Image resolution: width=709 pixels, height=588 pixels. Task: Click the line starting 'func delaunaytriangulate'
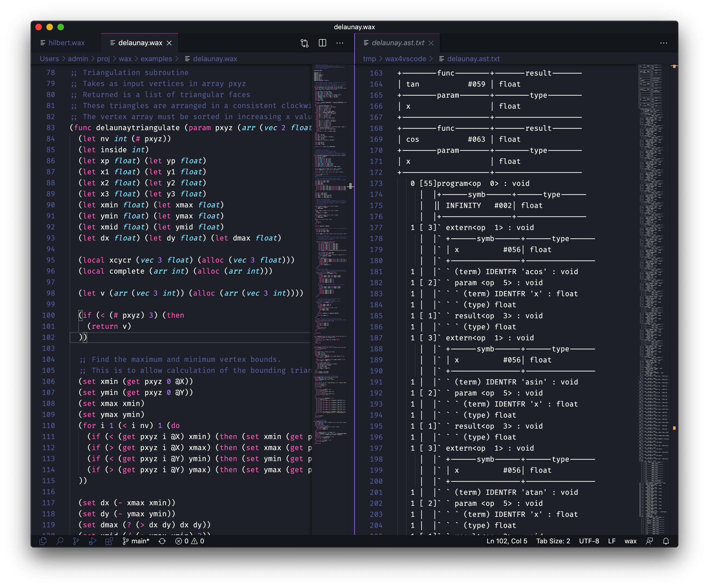coord(191,128)
